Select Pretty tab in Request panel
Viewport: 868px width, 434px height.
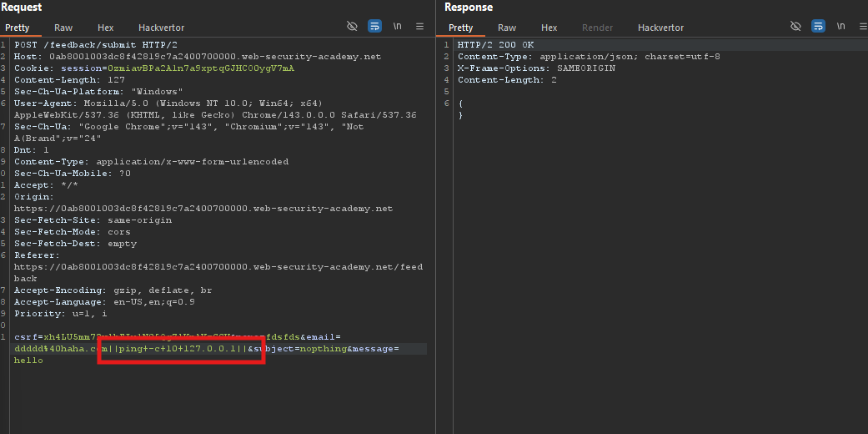18,28
